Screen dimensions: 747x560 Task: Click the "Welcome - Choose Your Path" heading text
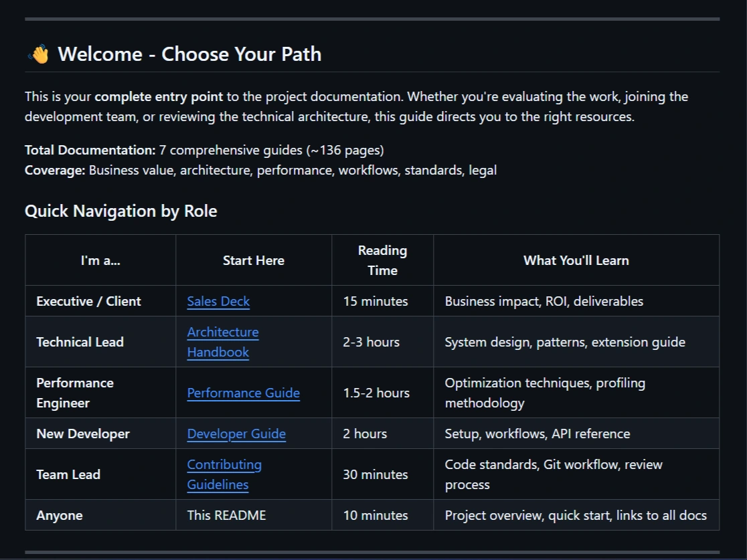coord(189,54)
